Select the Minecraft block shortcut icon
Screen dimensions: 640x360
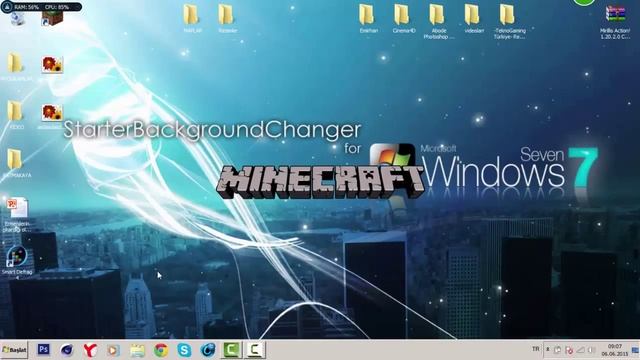[x=52, y=18]
